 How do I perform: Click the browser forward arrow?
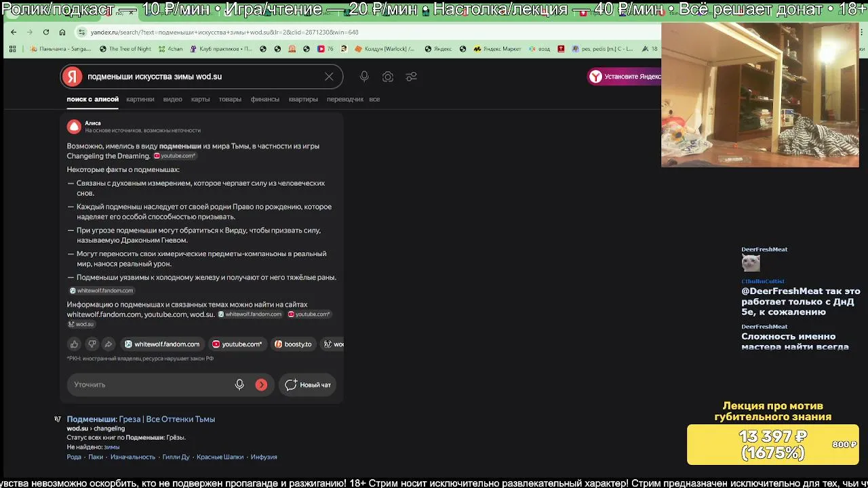click(x=29, y=32)
